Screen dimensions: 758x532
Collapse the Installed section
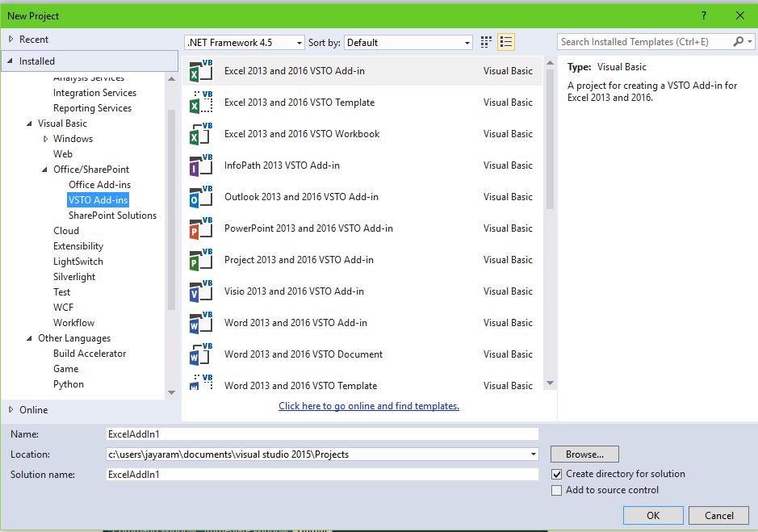tap(10, 61)
